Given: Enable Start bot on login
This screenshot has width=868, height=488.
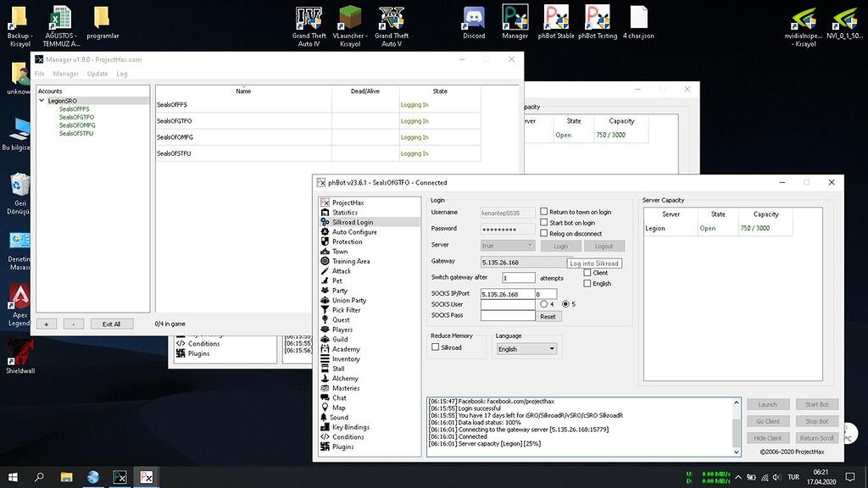Looking at the screenshot, I should pos(543,223).
